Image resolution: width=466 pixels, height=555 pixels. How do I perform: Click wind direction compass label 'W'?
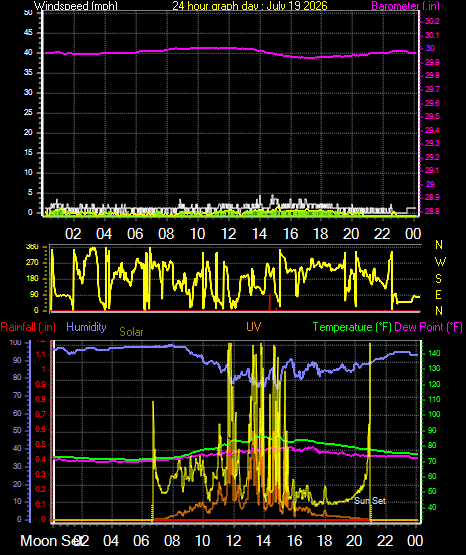point(440,262)
